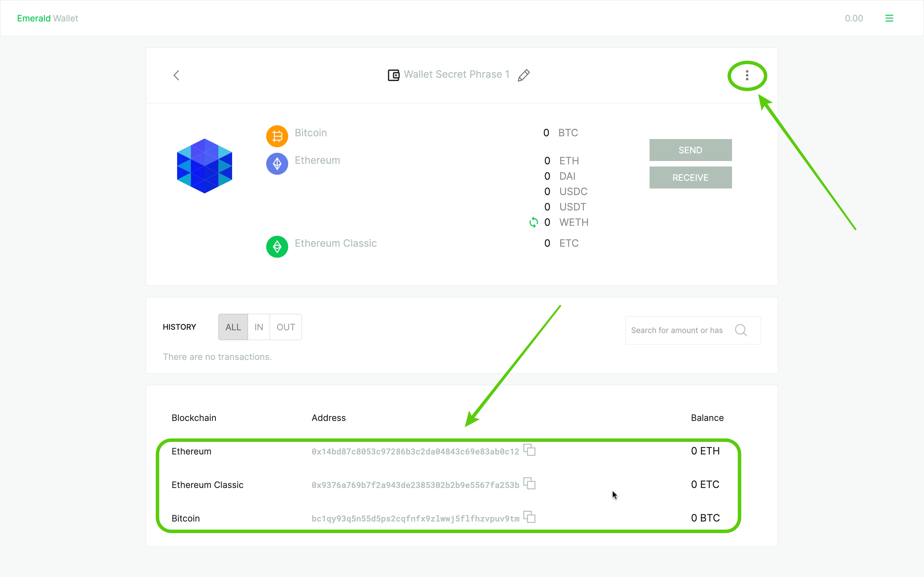Select the IN history filter tab
Image resolution: width=924 pixels, height=577 pixels.
pos(258,326)
